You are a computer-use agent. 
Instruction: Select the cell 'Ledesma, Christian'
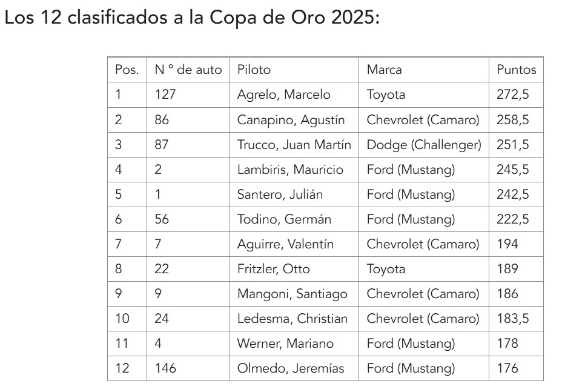point(294,319)
